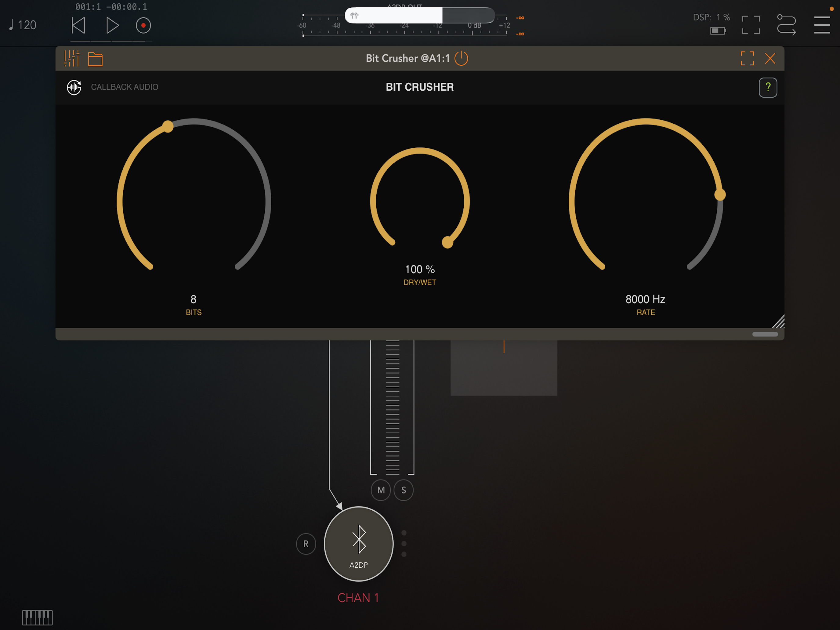Mute channel with the M button
The image size is (840, 630).
pos(381,490)
